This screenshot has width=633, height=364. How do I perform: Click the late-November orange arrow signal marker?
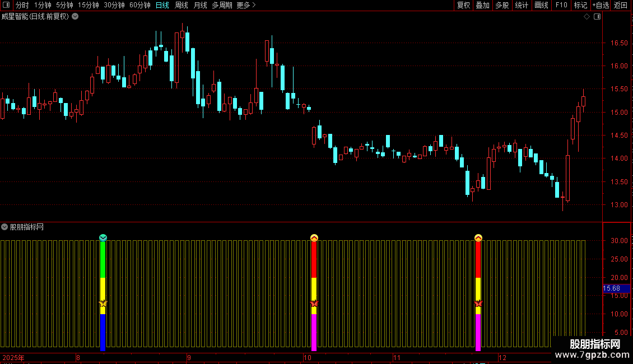point(478,237)
